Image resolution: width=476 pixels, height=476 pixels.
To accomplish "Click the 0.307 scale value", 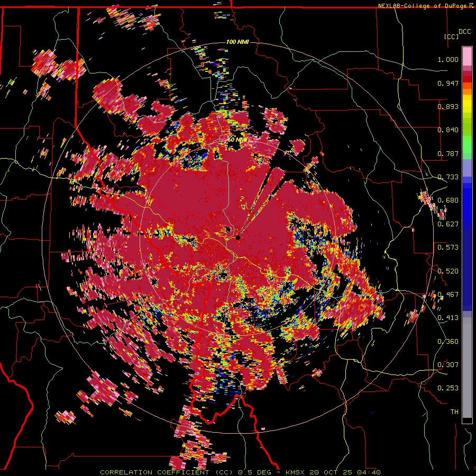I will point(448,365).
